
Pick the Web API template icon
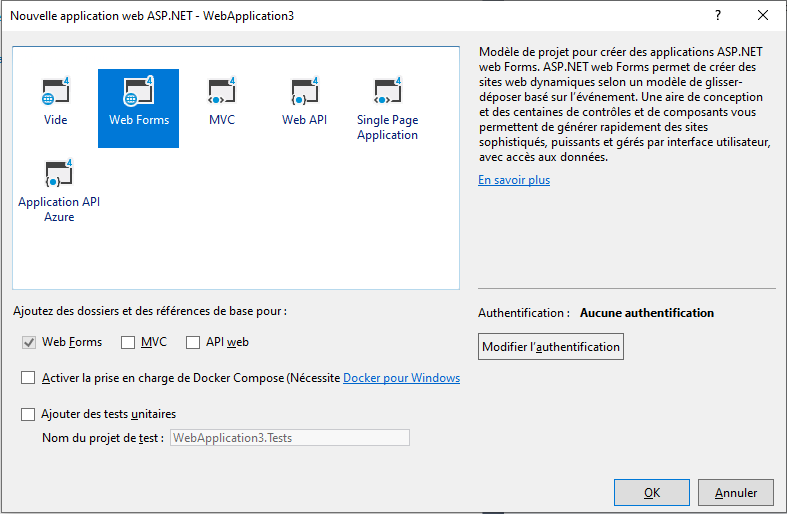pos(304,93)
